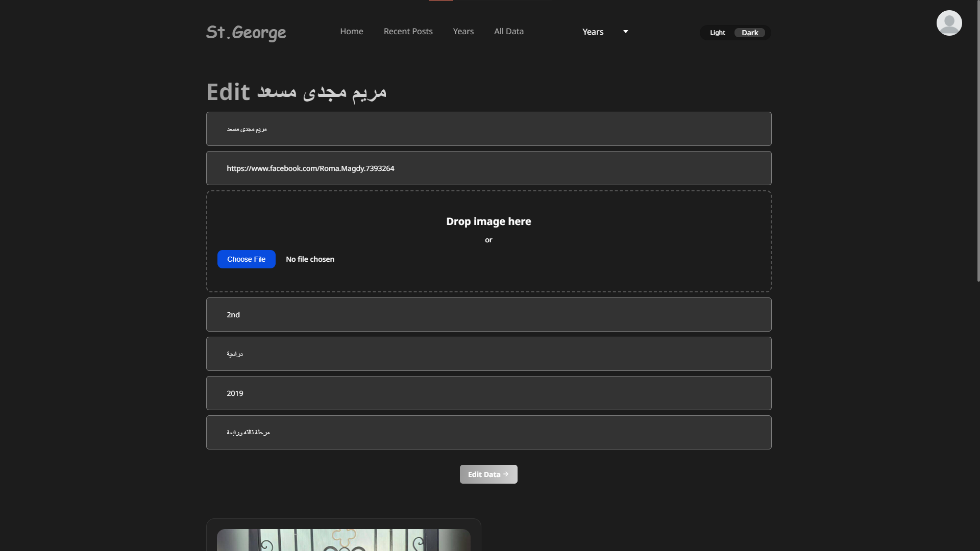Click the user profile avatar icon
This screenshot has width=980, height=551.
pos(949,23)
